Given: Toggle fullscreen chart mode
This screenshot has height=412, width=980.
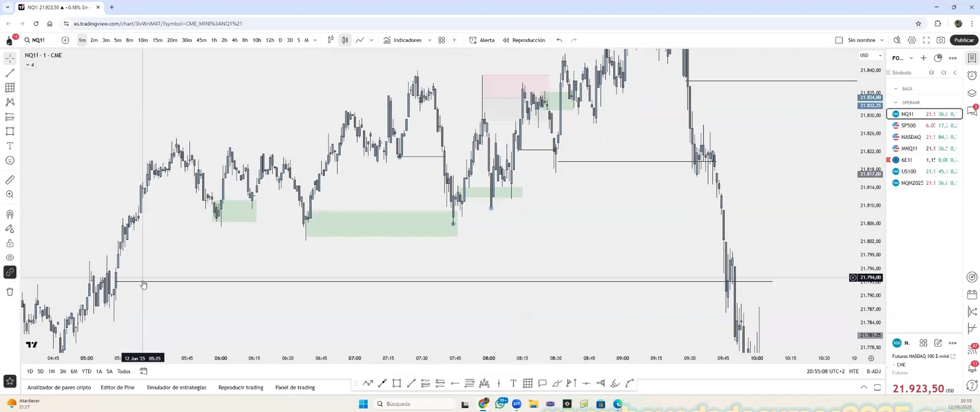Looking at the screenshot, I should [x=926, y=40].
